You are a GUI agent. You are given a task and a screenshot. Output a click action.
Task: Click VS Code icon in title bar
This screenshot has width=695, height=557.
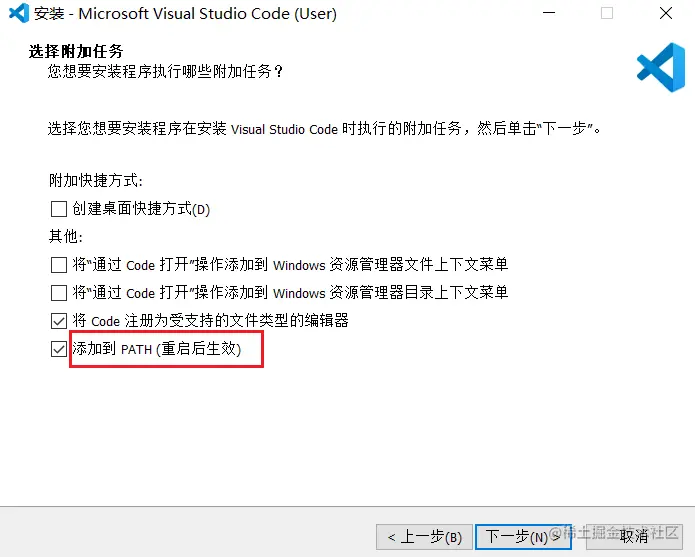(19, 13)
